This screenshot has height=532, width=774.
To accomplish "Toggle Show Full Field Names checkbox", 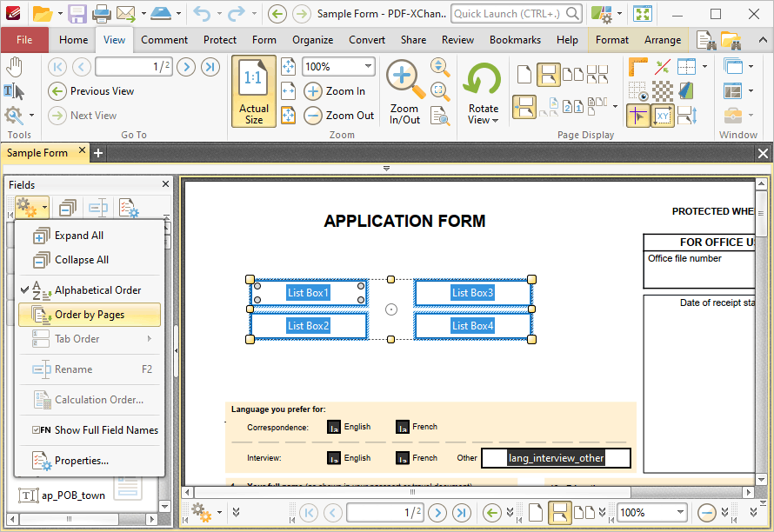I will (x=90, y=429).
